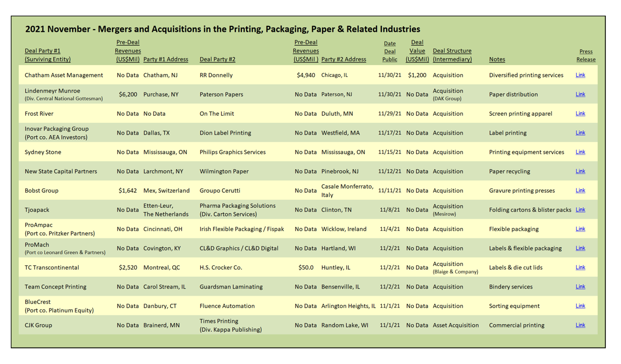This screenshot has width=621, height=364.
Task: Click the '$50.0' revenue value
Action: tap(306, 268)
